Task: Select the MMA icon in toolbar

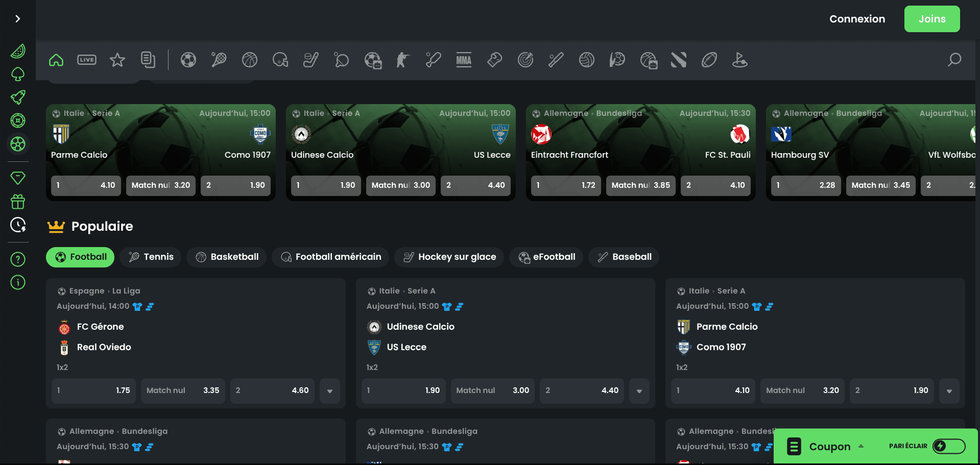Action: tap(464, 60)
